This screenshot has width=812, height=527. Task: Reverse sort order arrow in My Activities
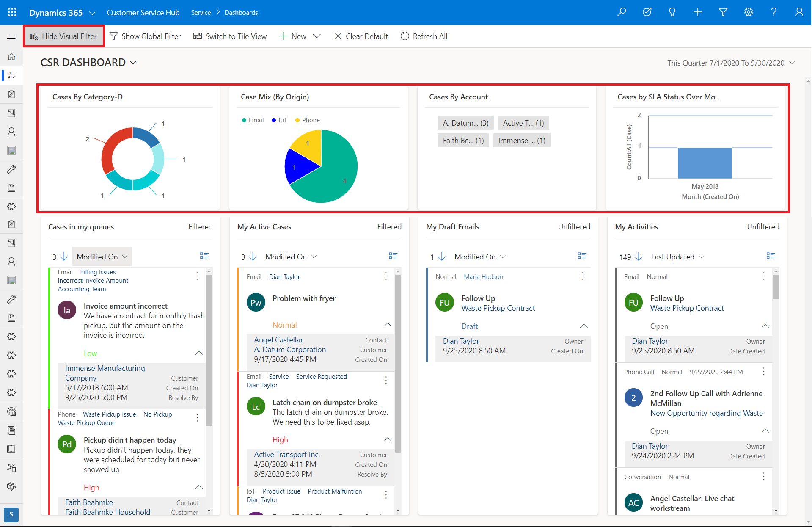[639, 257]
